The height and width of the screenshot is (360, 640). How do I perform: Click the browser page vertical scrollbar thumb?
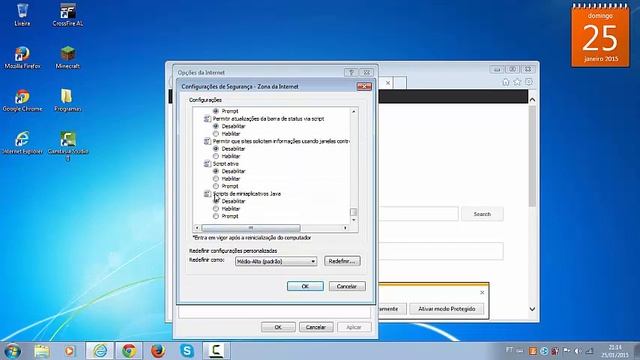click(532, 156)
